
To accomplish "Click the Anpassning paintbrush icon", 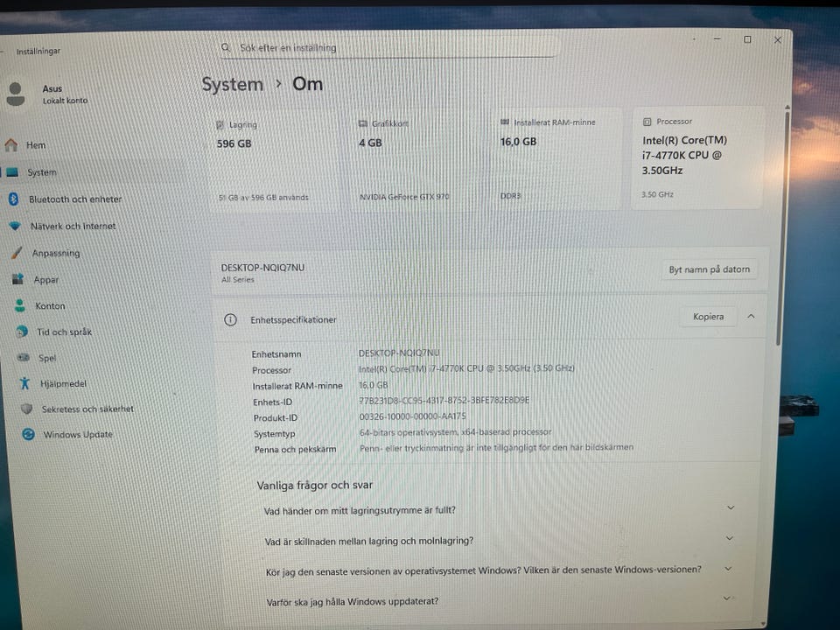I will point(17,252).
